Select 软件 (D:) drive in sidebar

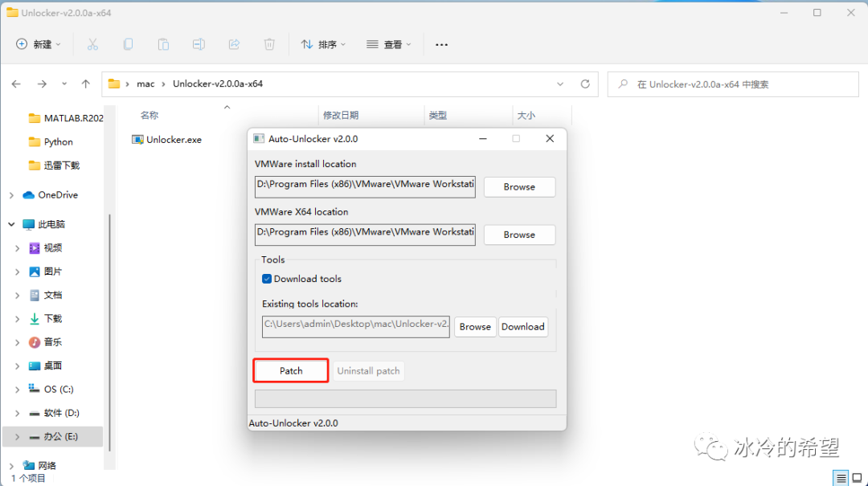55,413
